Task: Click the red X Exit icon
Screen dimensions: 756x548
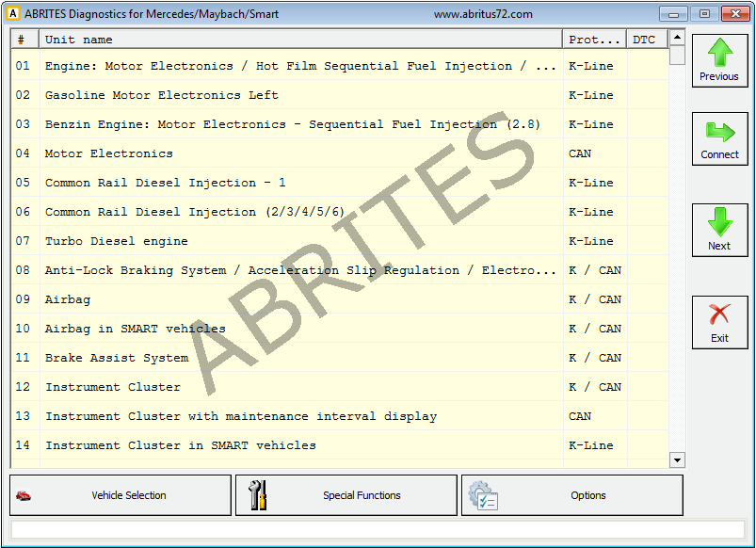Action: [719, 314]
